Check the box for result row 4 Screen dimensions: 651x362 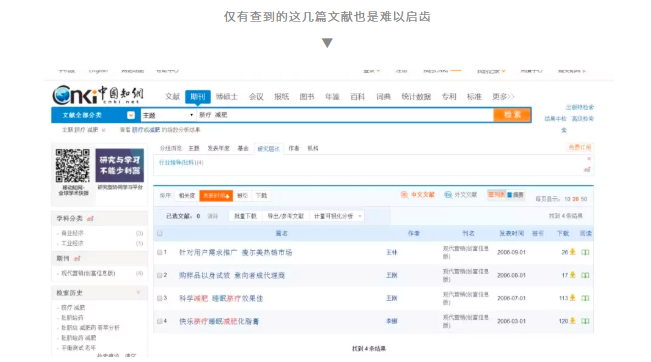coord(159,321)
